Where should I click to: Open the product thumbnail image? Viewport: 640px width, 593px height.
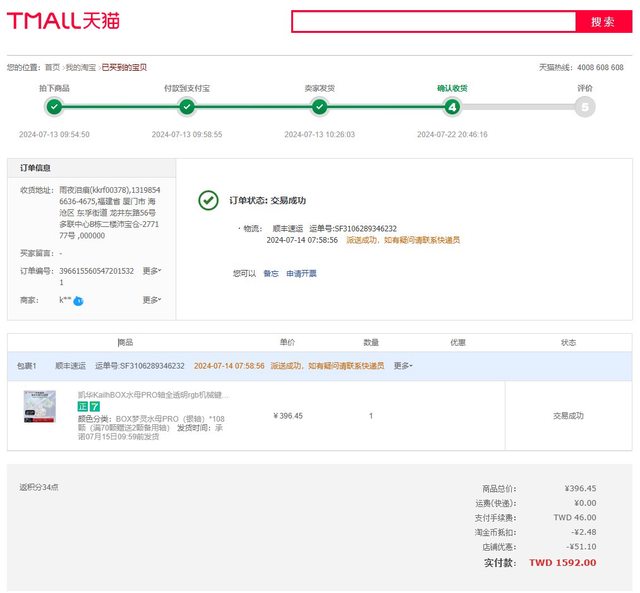point(40,406)
